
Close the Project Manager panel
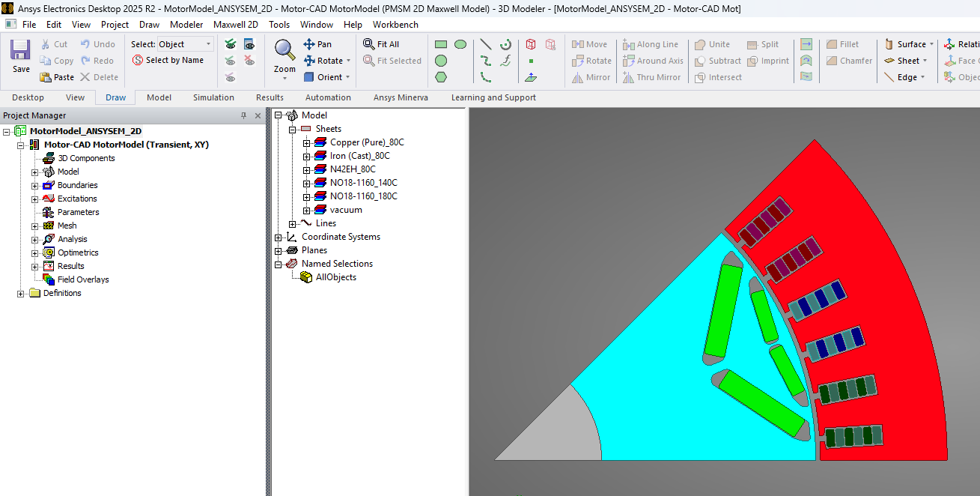click(x=258, y=115)
